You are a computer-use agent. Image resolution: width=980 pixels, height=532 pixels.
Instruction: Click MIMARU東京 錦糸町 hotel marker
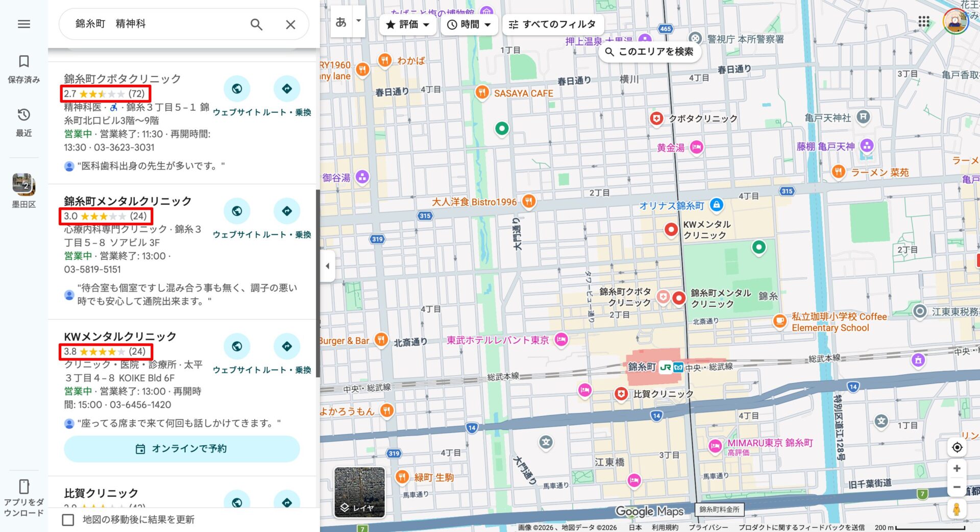click(x=715, y=446)
